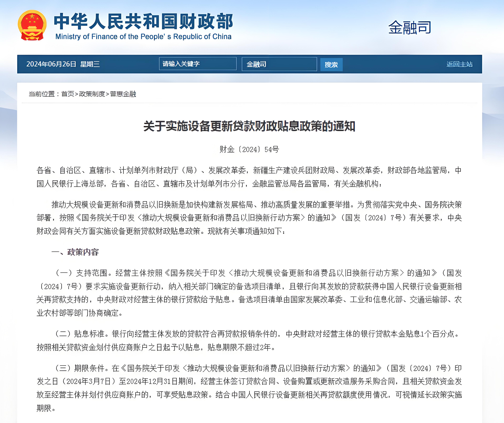This screenshot has height=423, width=504.
Task: Click the section heading 一、政策内容
Action: [x=75, y=252]
